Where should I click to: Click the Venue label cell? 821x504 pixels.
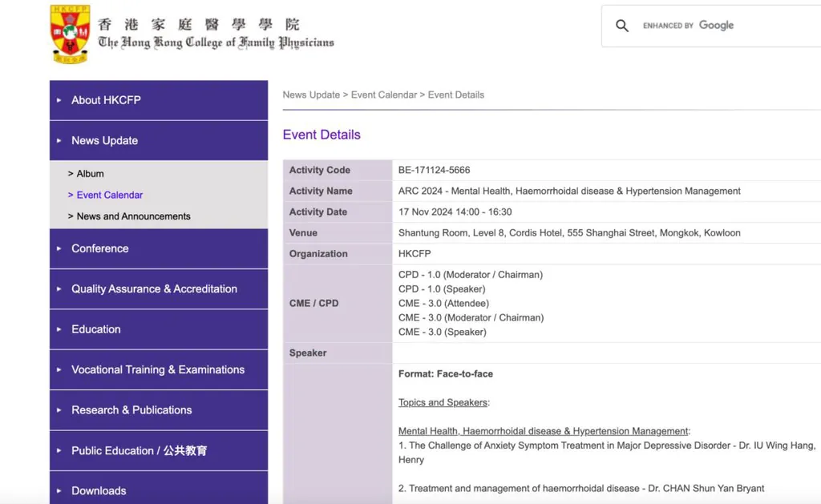pyautogui.click(x=338, y=233)
